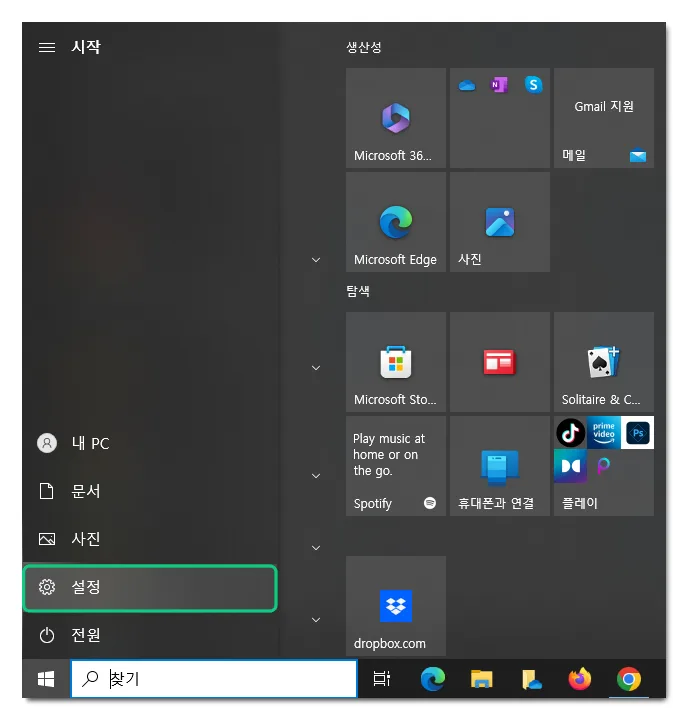The height and width of the screenshot is (720, 688).
Task: Open the 내 PC user account item
Action: point(149,444)
